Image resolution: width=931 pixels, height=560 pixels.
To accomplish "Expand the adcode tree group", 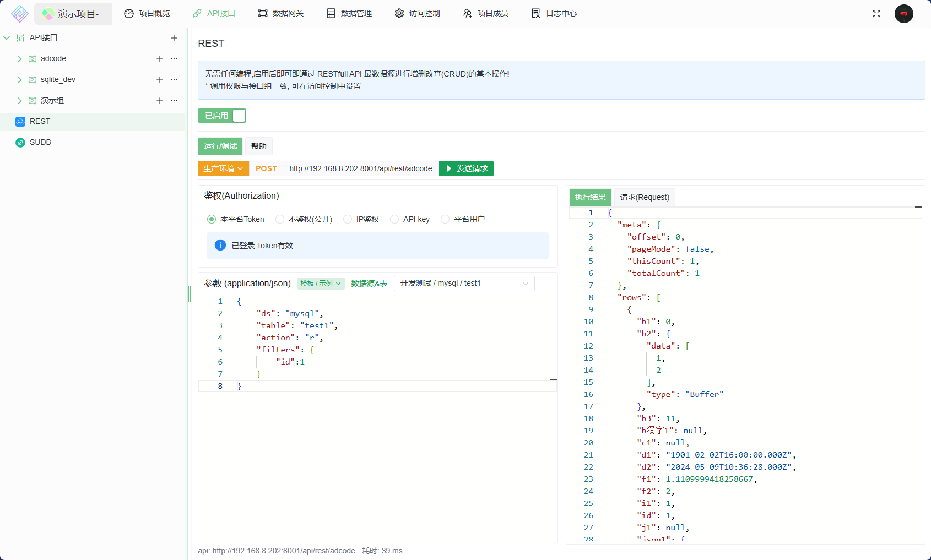I will click(x=20, y=59).
